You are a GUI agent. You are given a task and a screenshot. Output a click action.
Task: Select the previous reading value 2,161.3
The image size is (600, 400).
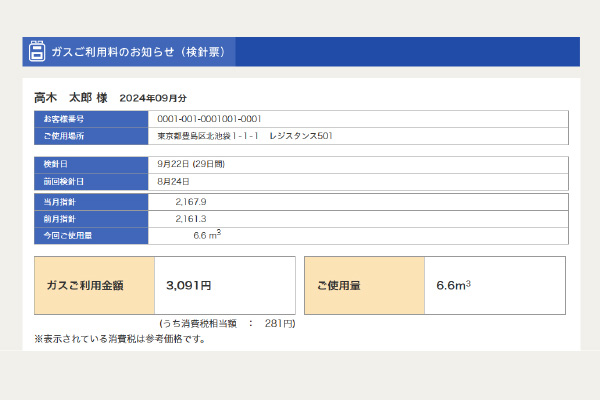click(191, 219)
